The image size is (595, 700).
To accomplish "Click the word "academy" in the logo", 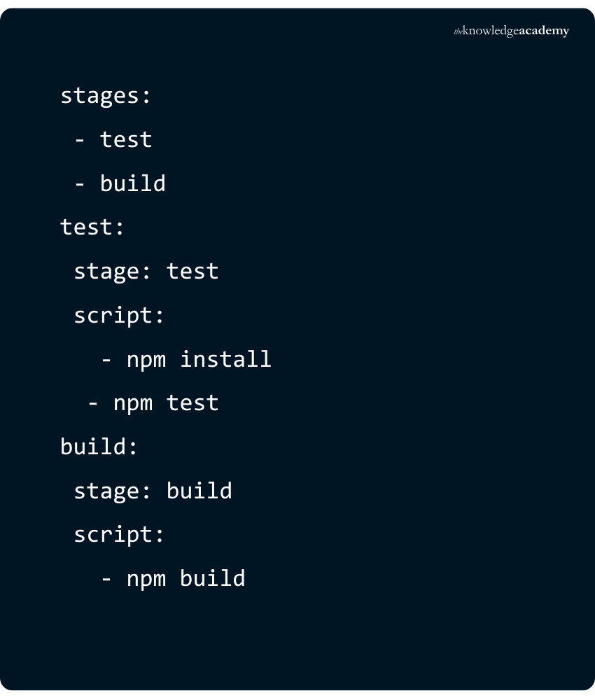I will pos(544,31).
